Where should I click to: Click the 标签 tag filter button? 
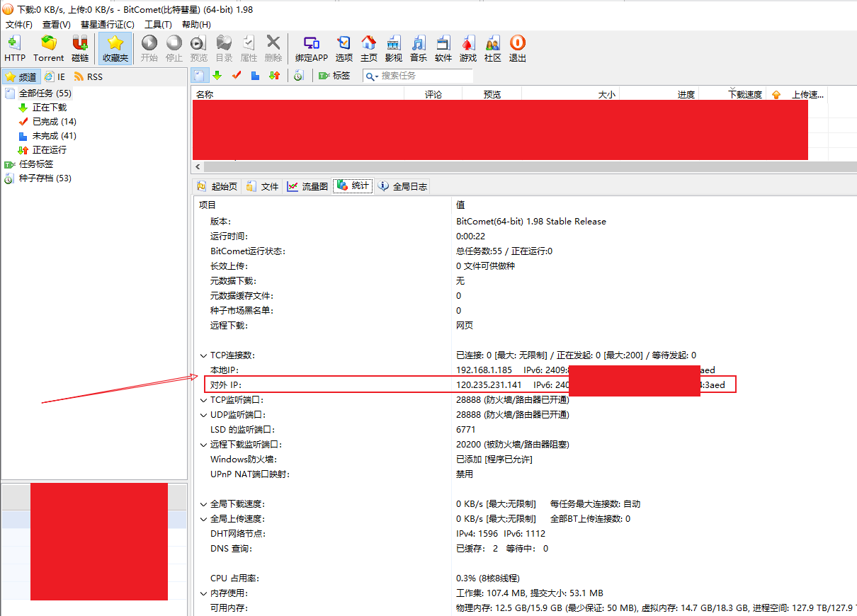coord(334,75)
